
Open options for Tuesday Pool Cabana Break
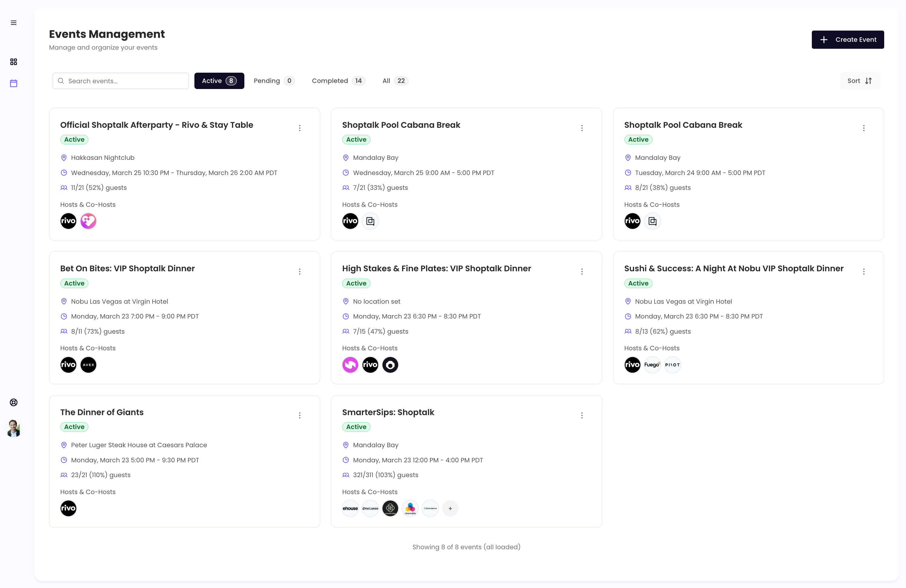coord(864,128)
